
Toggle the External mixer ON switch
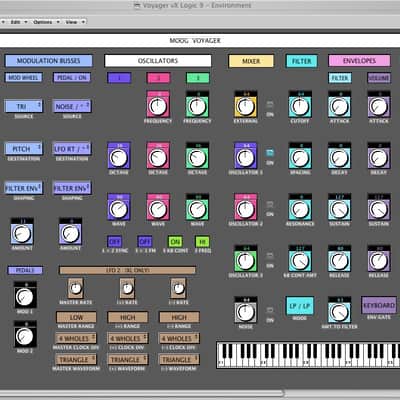click(270, 105)
